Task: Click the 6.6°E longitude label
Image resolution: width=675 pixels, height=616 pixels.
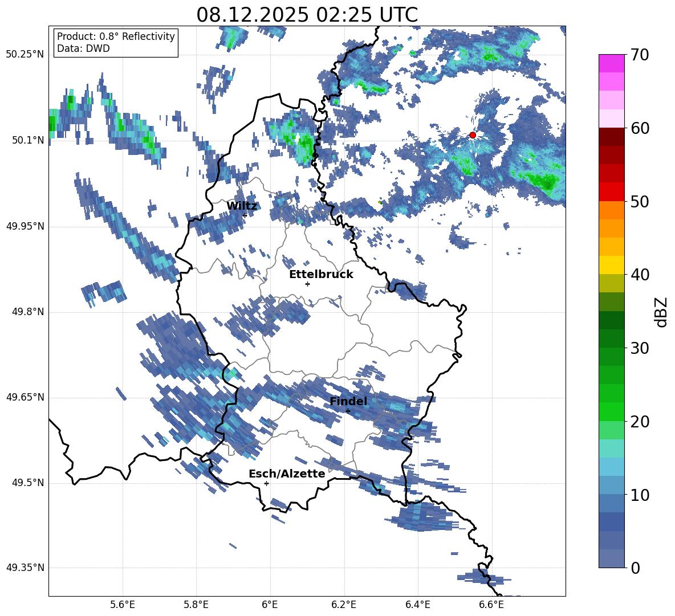Action: coord(491,605)
